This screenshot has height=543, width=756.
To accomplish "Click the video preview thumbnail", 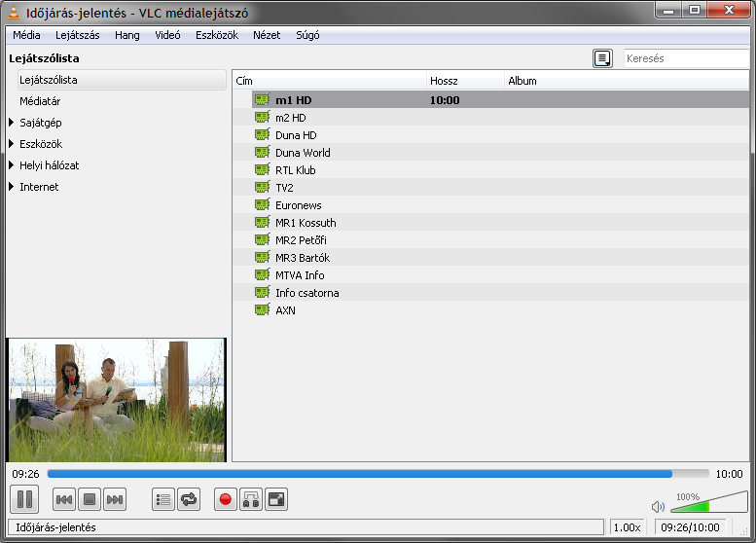I will click(x=117, y=400).
